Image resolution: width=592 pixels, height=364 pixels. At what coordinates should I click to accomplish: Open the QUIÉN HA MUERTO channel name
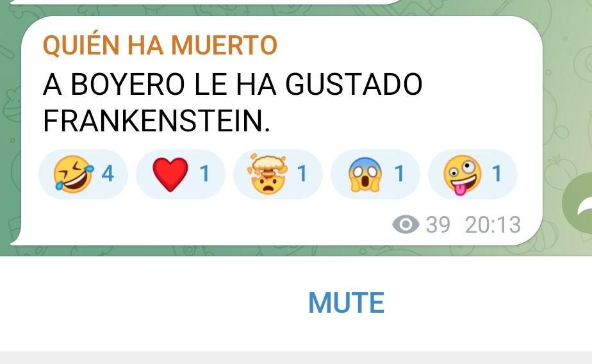tap(160, 45)
